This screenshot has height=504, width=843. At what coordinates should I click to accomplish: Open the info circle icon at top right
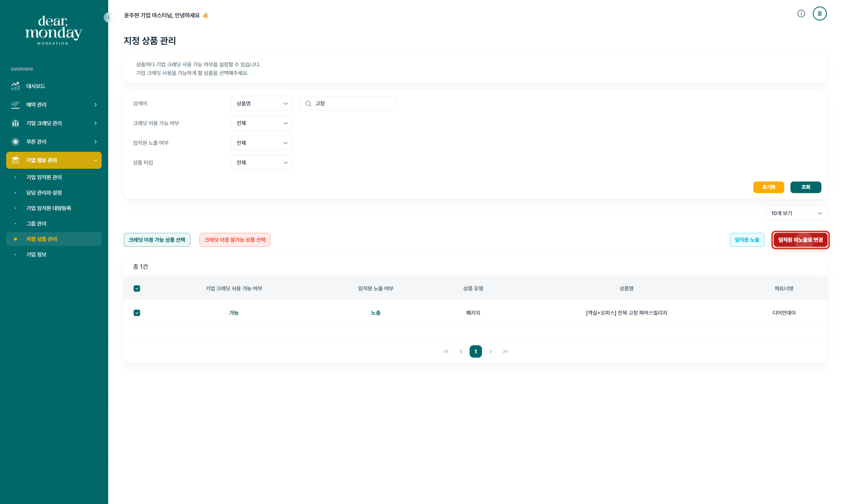(801, 14)
